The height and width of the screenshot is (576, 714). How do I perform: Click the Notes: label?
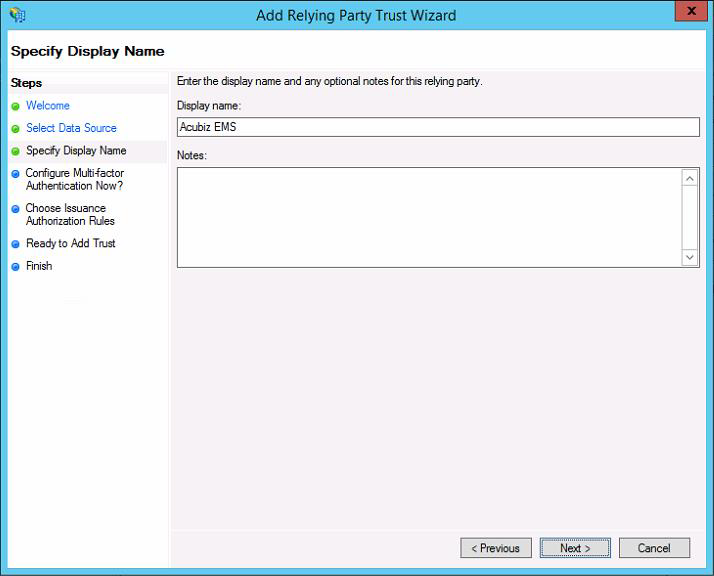(x=192, y=155)
